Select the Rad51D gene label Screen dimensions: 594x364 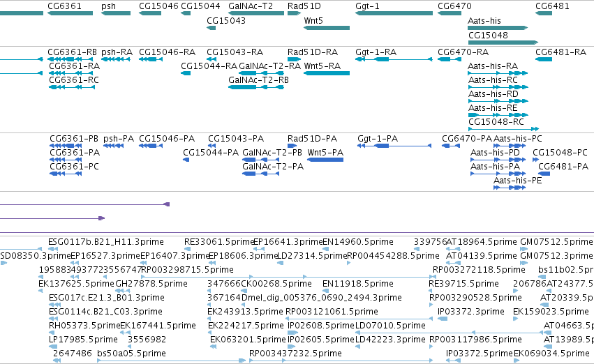click(x=304, y=6)
